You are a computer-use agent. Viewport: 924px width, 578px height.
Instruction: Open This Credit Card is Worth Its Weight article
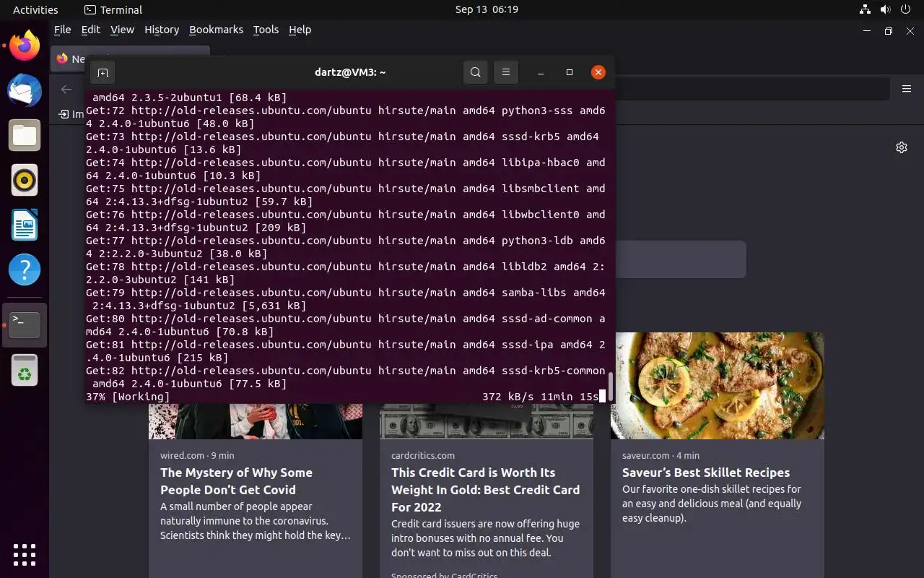click(485, 490)
